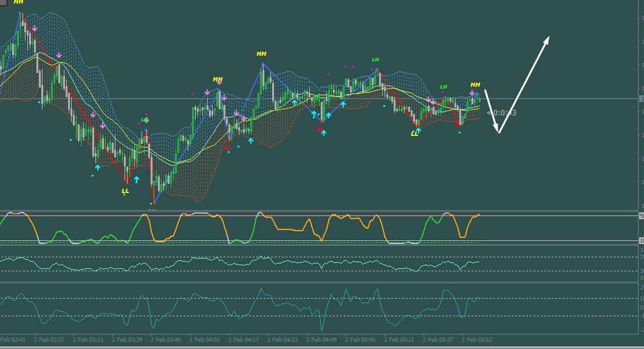The width and height of the screenshot is (644, 349).
Task: Select the yellow LL label below 03:29 swing low
Action: [x=125, y=191]
